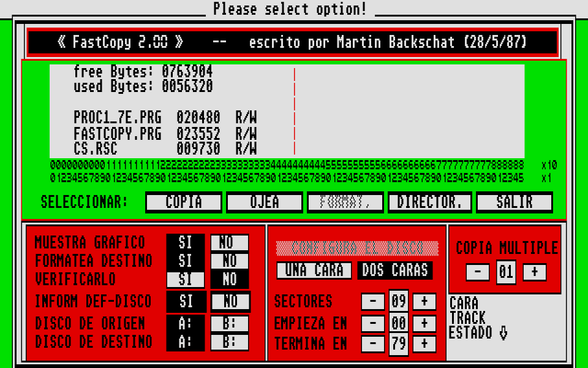588x368 pixels.
Task: Set MUESTRA GRAFICO to SI
Action: click(186, 243)
